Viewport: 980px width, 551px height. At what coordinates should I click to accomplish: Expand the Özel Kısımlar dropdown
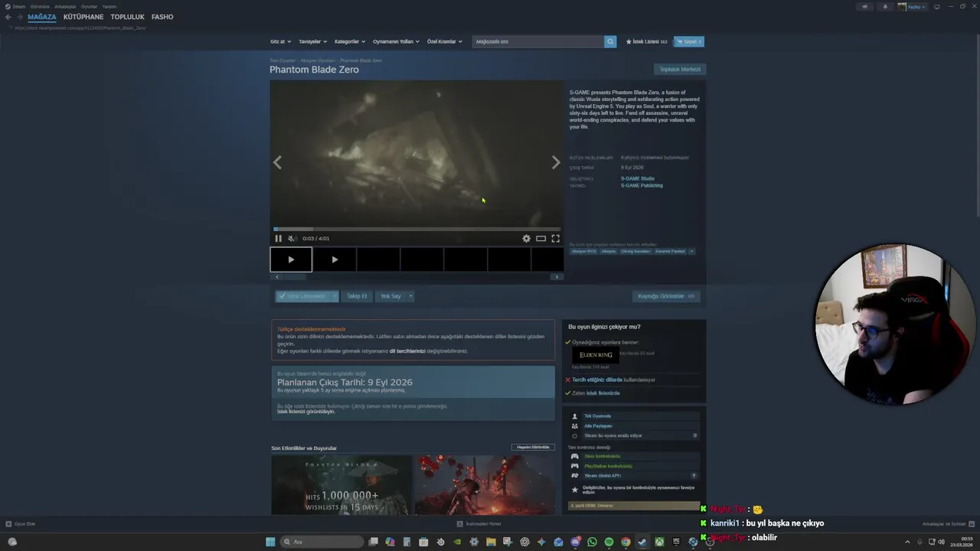(x=444, y=41)
